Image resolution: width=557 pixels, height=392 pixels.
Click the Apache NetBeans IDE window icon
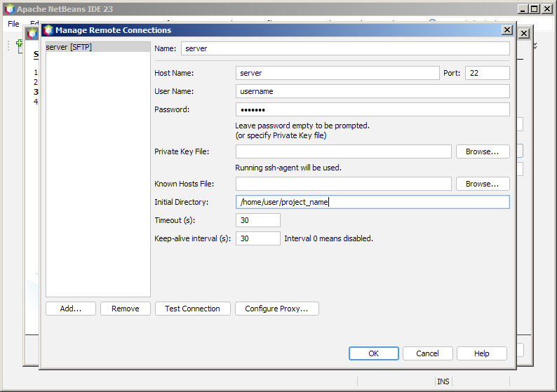(x=8, y=9)
